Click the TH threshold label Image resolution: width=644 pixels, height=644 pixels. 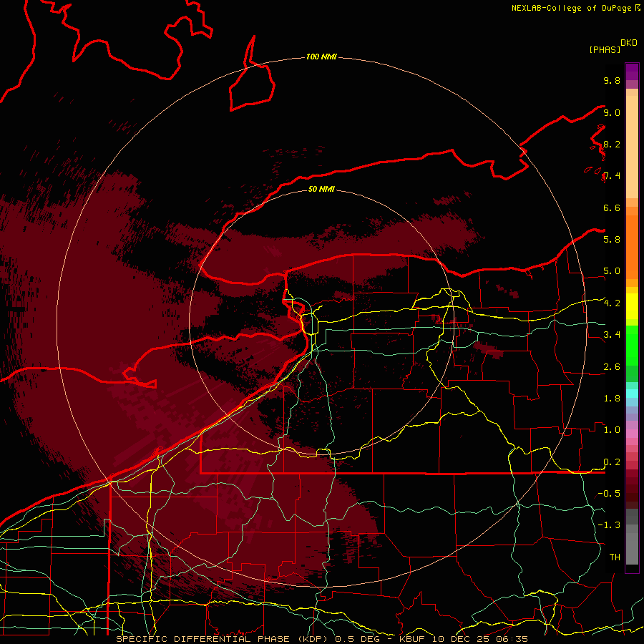coord(615,557)
